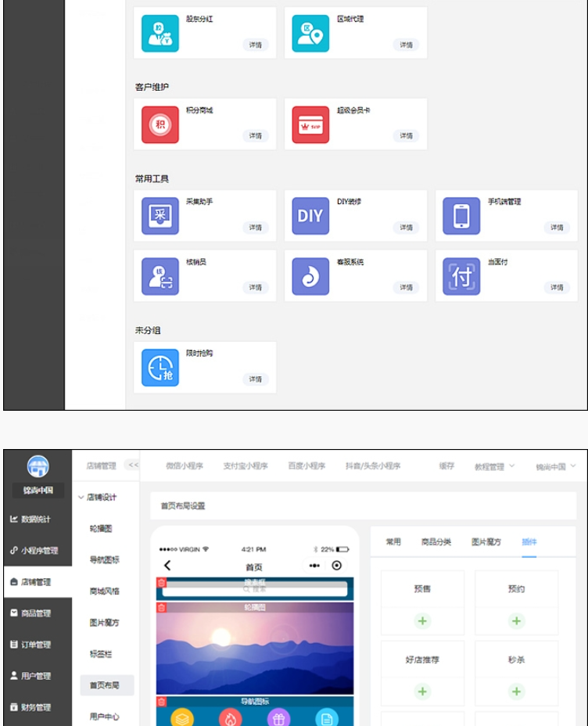The width and height of the screenshot is (588, 726).
Task: Click 详情 on the 限时抢购 card
Action: click(256, 379)
